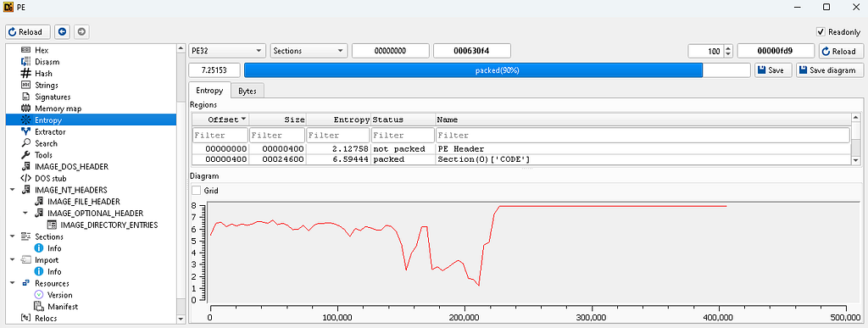
Task: Click the entropy value field 7.25153
Action: pos(214,70)
